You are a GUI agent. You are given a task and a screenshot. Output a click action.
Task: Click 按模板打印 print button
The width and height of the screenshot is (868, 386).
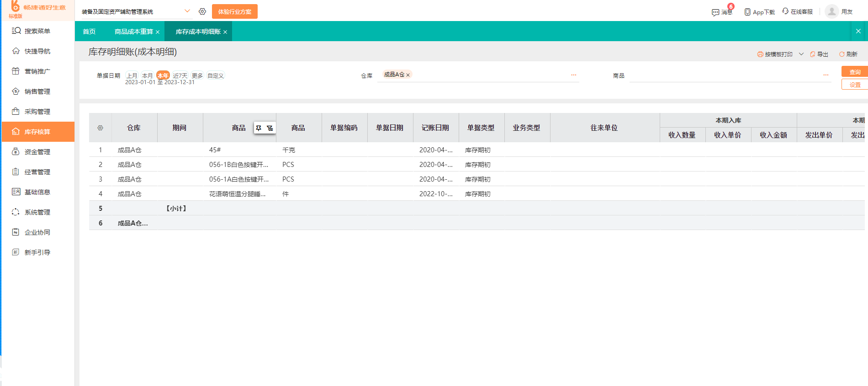pyautogui.click(x=775, y=54)
